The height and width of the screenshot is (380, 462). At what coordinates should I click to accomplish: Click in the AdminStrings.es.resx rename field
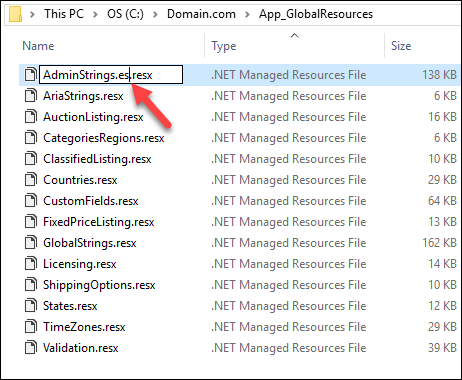111,75
